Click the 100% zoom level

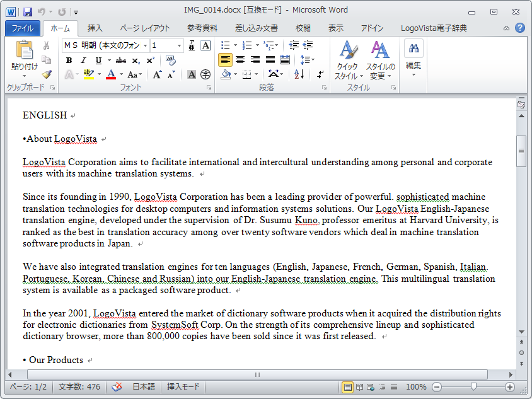click(x=416, y=387)
